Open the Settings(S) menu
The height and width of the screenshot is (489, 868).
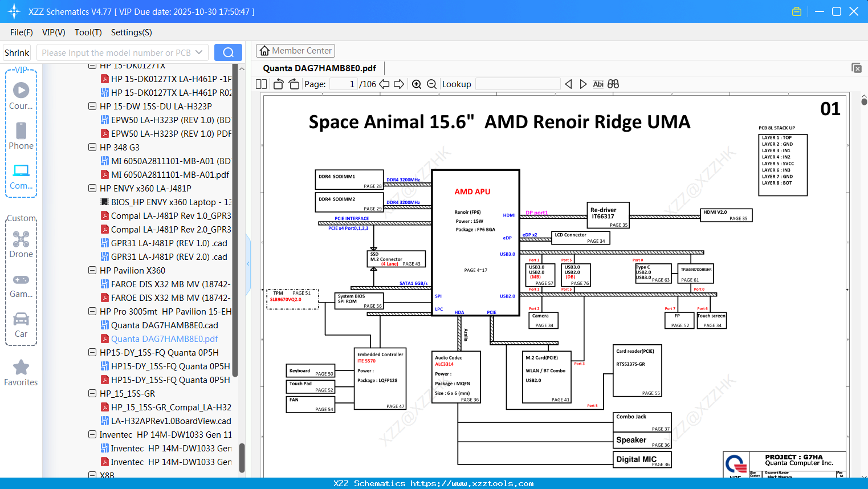coord(132,32)
